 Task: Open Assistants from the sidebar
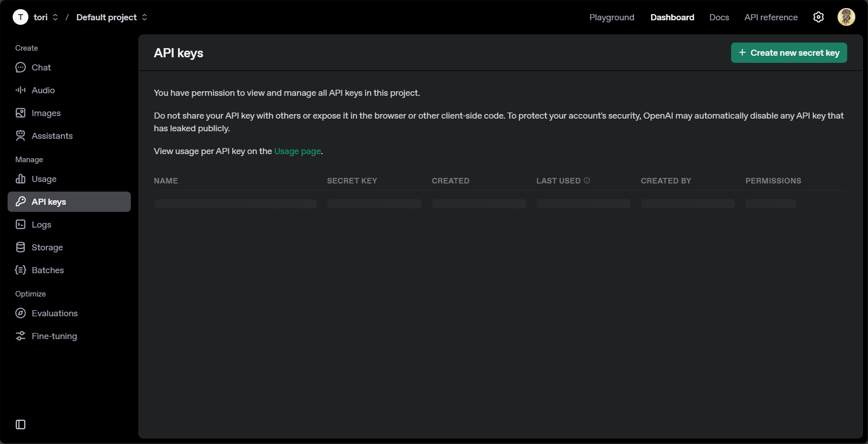[x=69, y=136]
